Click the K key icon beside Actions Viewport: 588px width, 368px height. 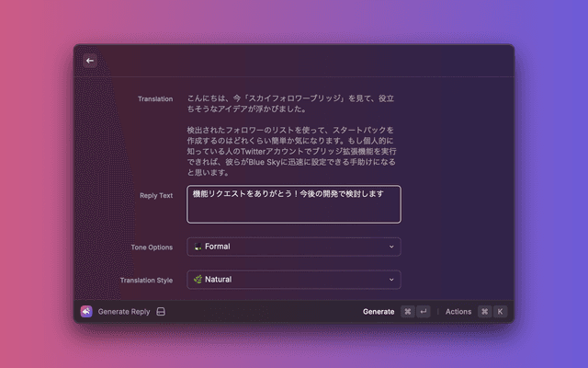tap(501, 312)
